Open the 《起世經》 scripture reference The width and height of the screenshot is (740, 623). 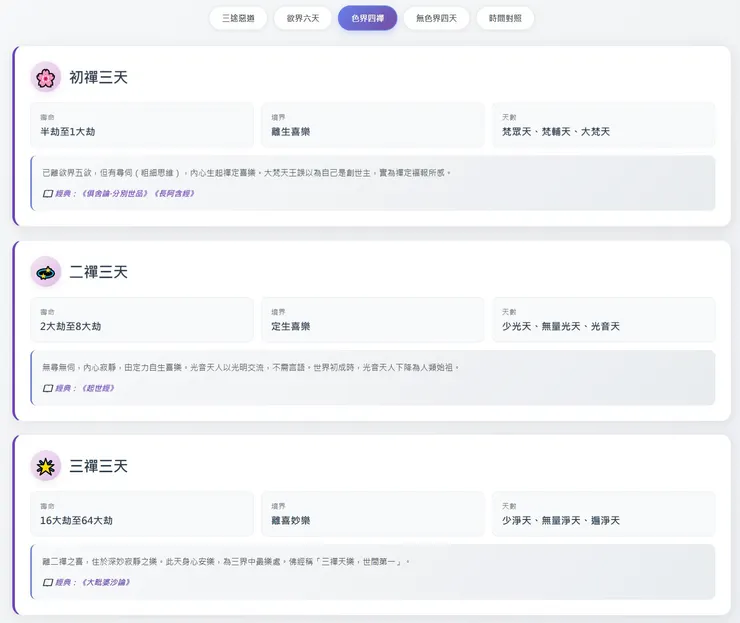[x=98, y=388]
